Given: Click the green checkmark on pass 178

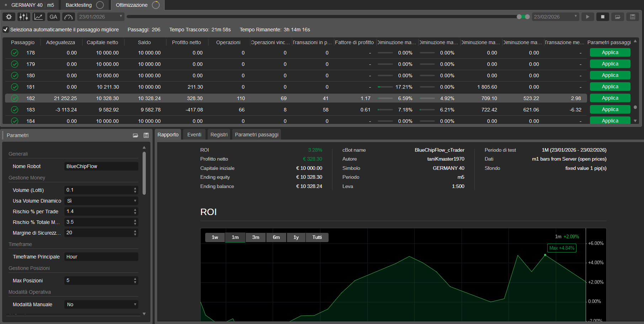Looking at the screenshot, I should click(x=15, y=53).
